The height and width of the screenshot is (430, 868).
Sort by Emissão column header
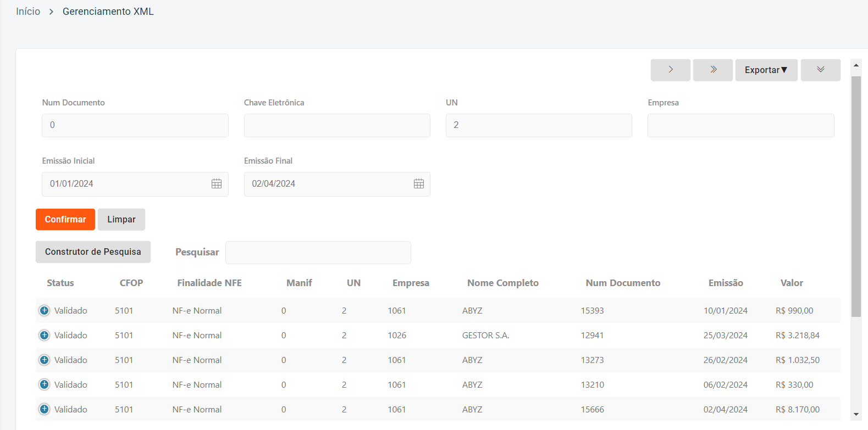coord(726,283)
